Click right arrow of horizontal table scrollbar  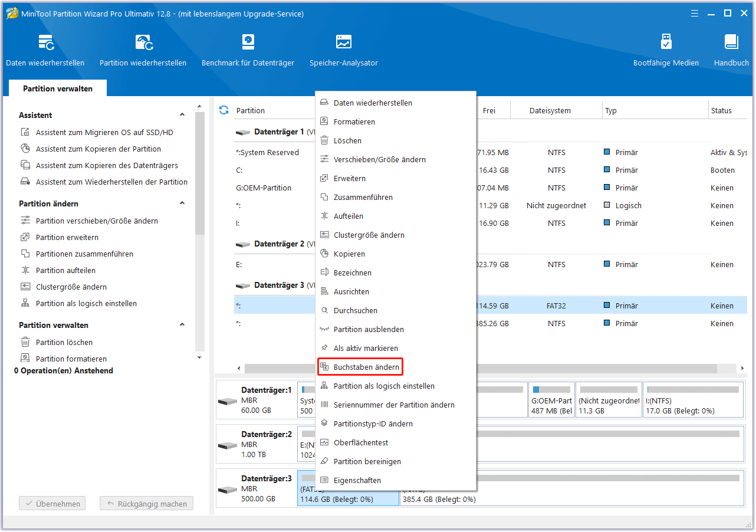(x=741, y=369)
